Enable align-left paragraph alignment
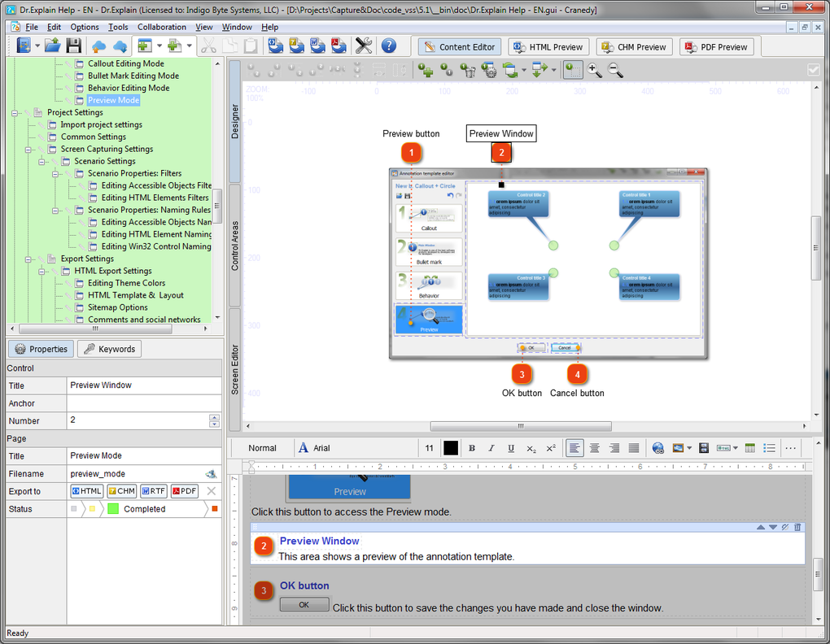Viewport: 830px width, 644px height. click(574, 448)
